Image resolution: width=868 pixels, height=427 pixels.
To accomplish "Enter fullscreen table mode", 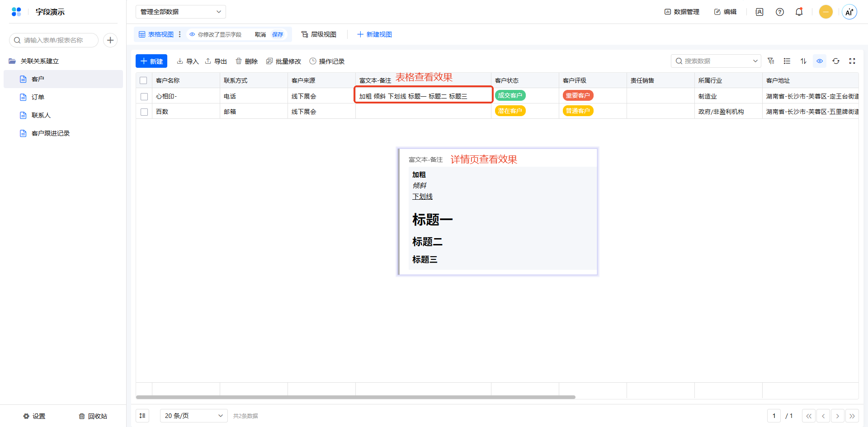I will click(852, 61).
